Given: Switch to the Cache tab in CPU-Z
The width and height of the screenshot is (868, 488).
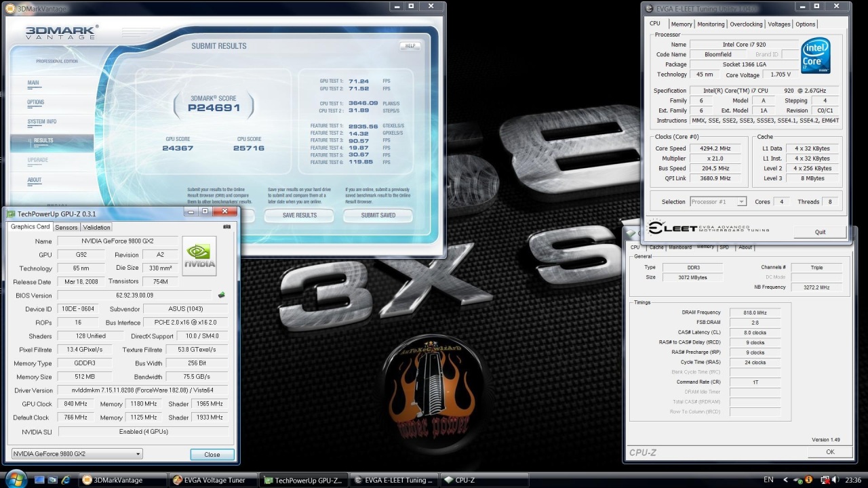Looking at the screenshot, I should (x=656, y=247).
